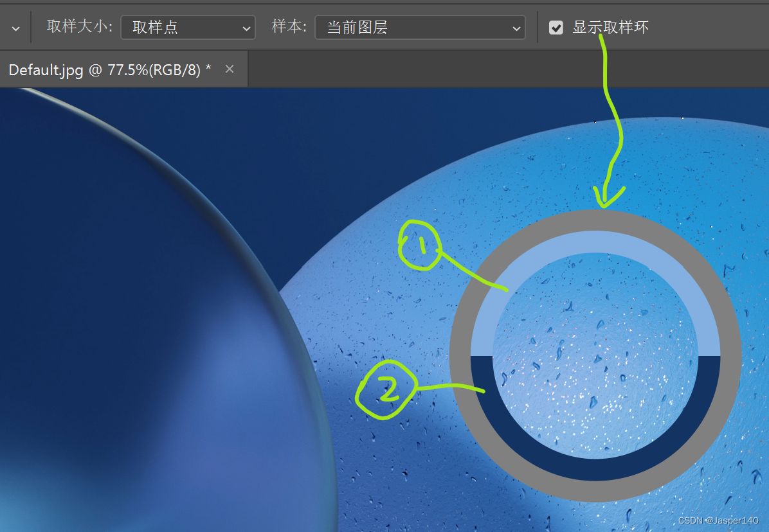Click the 取样大小 label
This screenshot has height=532, width=769.
coord(80,26)
